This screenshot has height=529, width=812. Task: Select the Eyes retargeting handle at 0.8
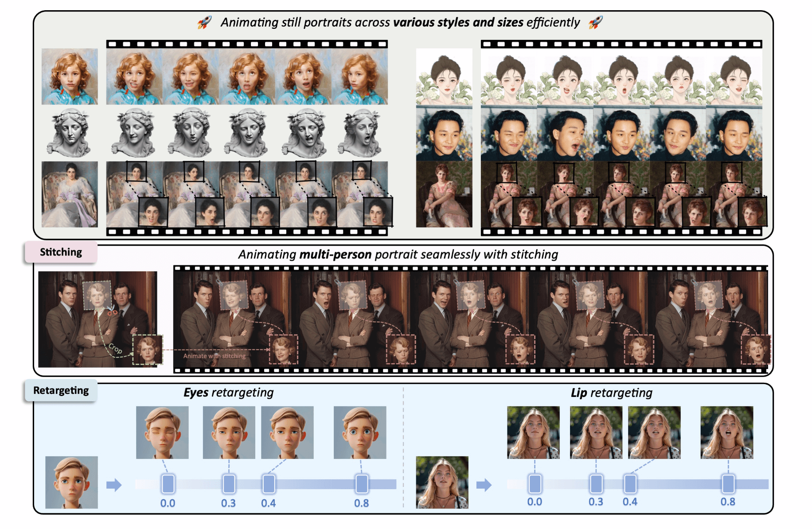[362, 484]
